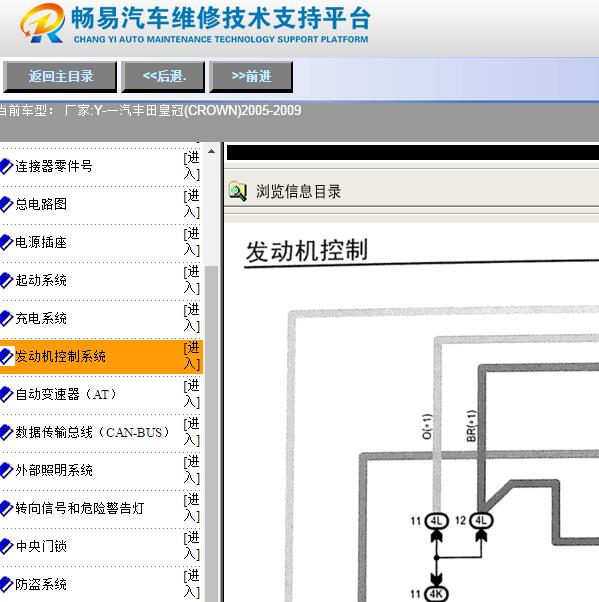
Task: Go back with the <<后退 button
Action: pos(163,76)
